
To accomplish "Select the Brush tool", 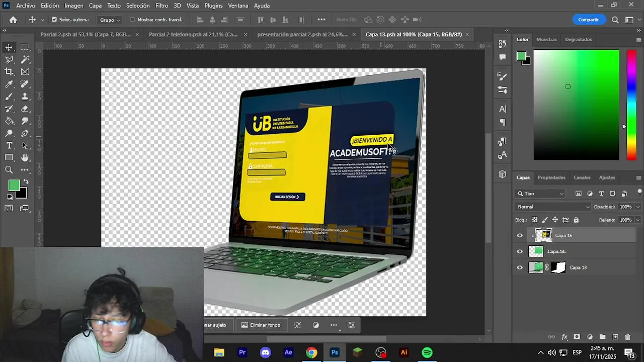I will (9, 97).
